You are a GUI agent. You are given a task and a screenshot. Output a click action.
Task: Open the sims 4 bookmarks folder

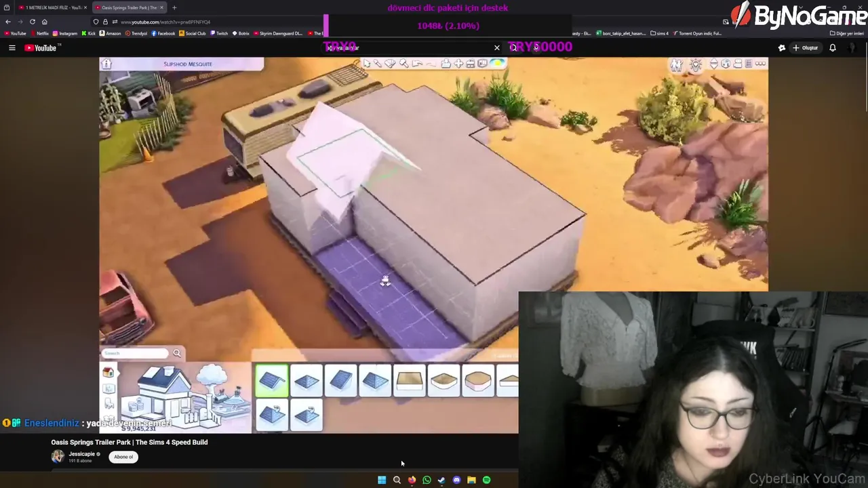pos(659,33)
